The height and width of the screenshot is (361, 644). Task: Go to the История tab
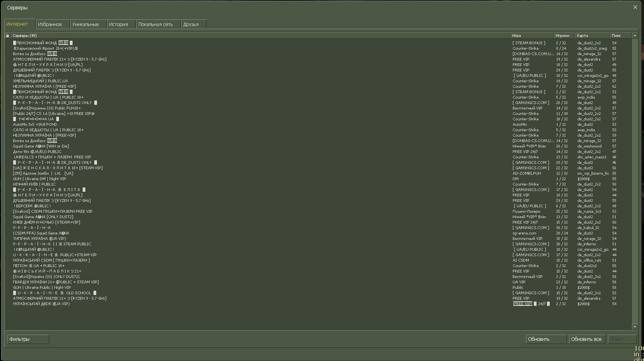tap(118, 24)
